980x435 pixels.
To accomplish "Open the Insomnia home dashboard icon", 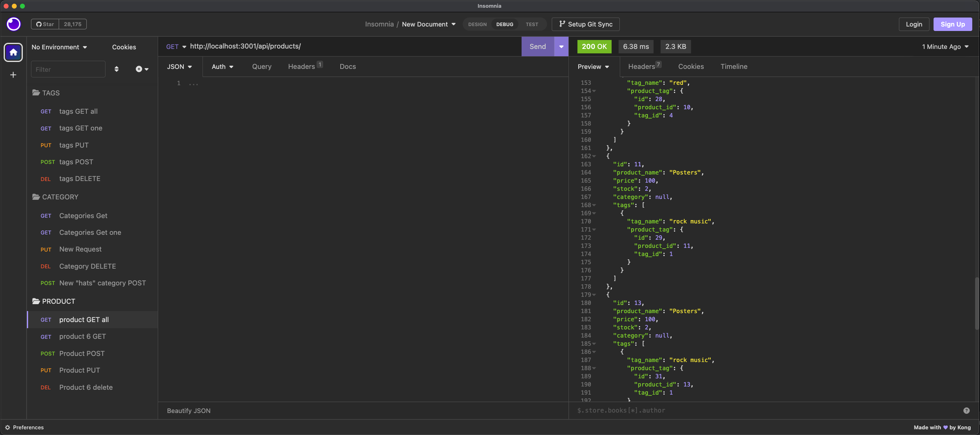I will 13,52.
